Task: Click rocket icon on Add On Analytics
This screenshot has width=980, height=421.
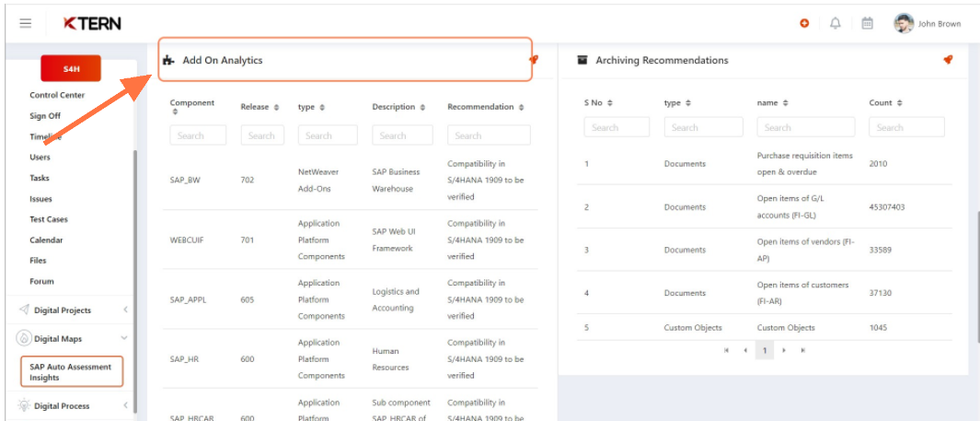Action: coord(533,60)
